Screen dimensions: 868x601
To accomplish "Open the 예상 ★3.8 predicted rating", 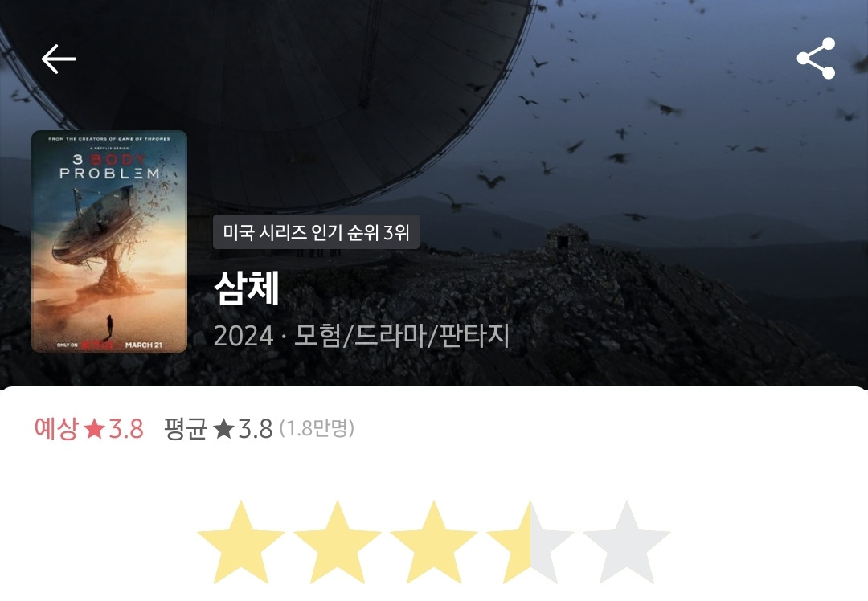I will click(89, 429).
